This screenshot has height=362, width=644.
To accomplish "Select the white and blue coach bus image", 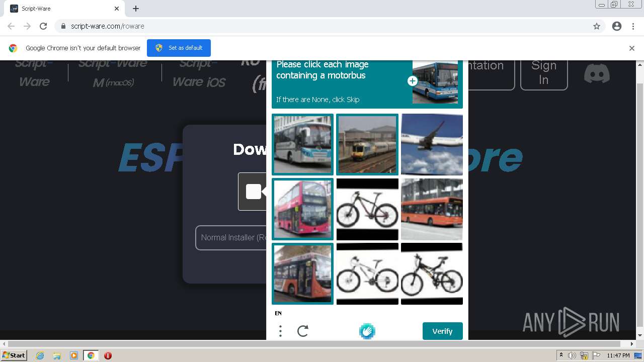I will click(302, 144).
